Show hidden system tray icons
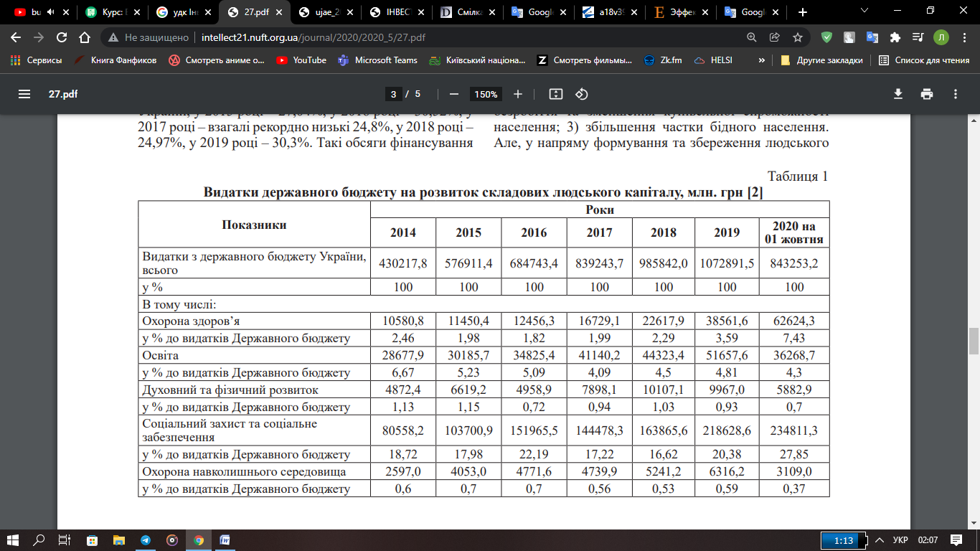The image size is (980, 551). point(880,540)
